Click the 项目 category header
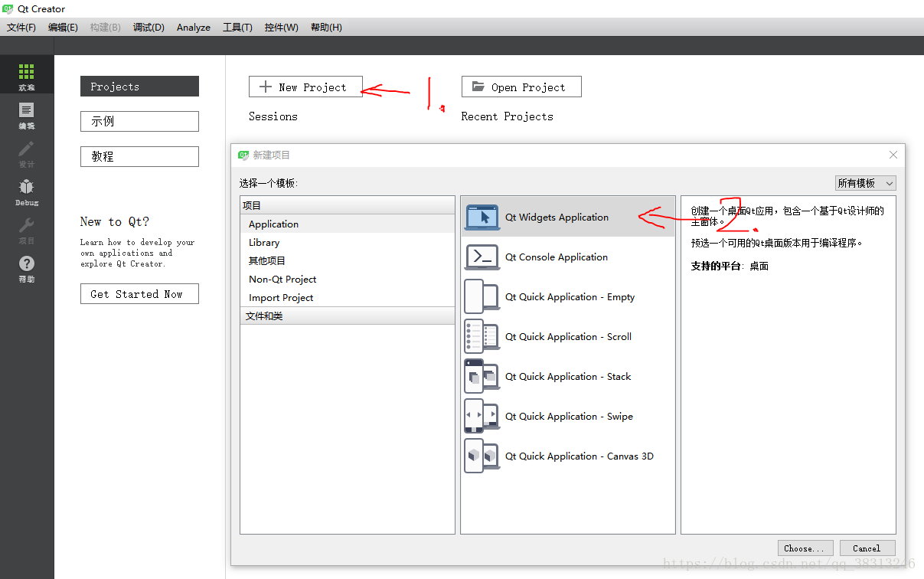924x579 pixels. [348, 205]
